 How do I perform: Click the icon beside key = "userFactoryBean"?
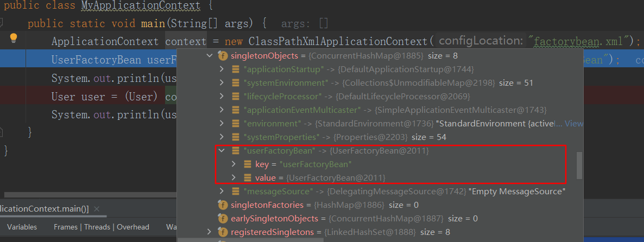point(248,164)
